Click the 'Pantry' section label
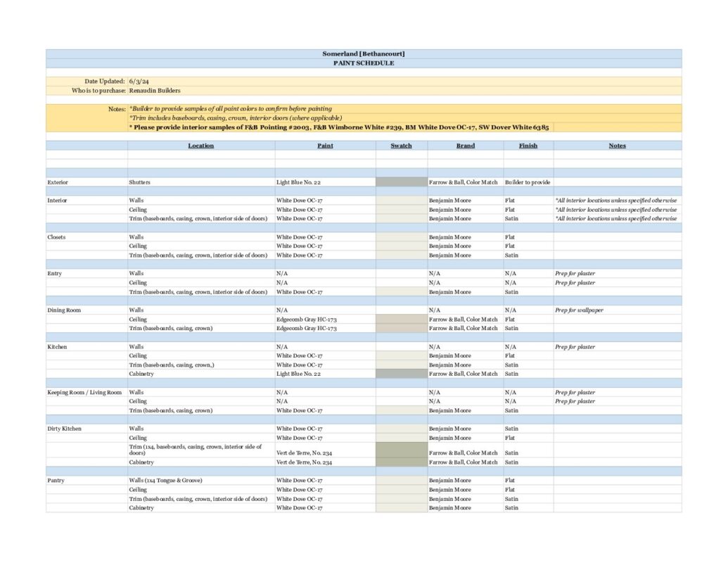The image size is (728, 563). (56, 481)
